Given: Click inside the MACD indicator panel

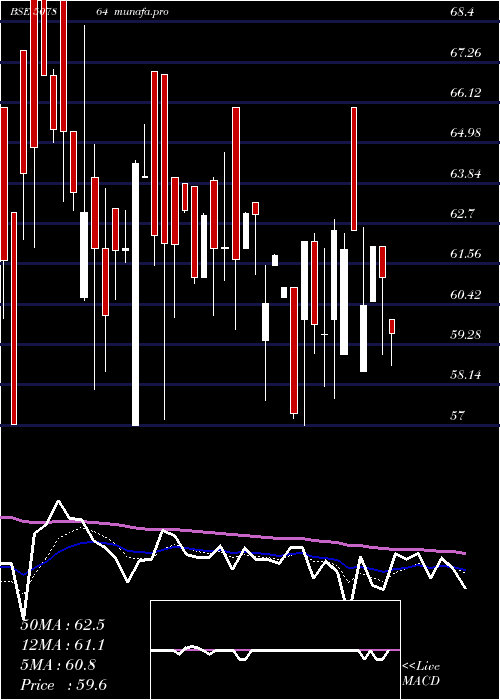Looking at the screenshot, I should click(275, 650).
